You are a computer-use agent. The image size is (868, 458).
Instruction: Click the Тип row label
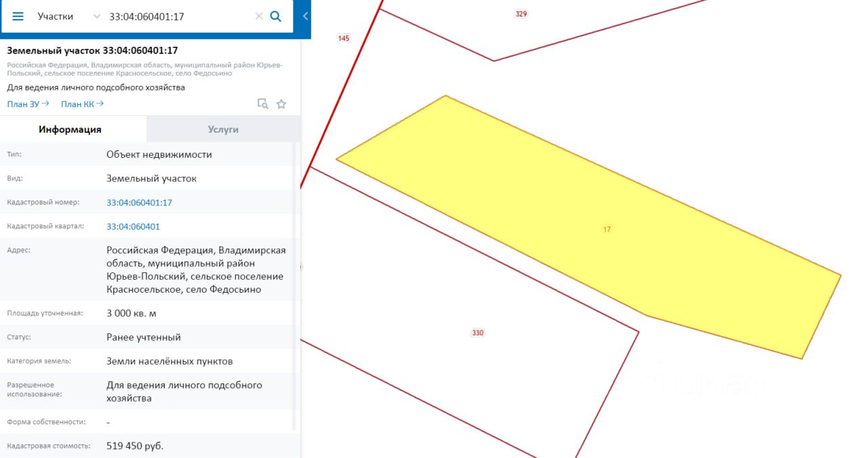point(14,154)
